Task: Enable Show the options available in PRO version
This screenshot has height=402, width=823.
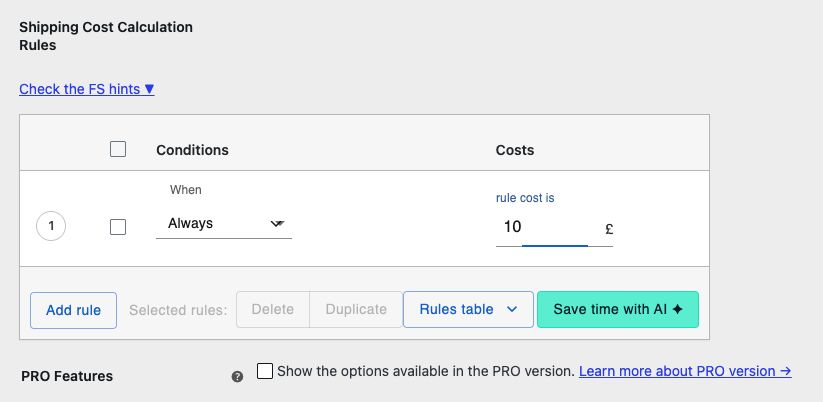Action: (x=265, y=371)
